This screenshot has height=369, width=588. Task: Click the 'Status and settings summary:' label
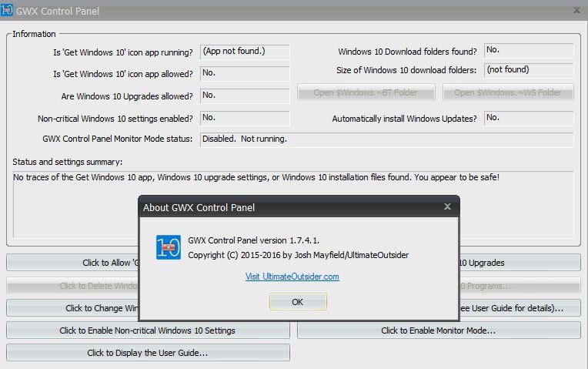point(68,162)
